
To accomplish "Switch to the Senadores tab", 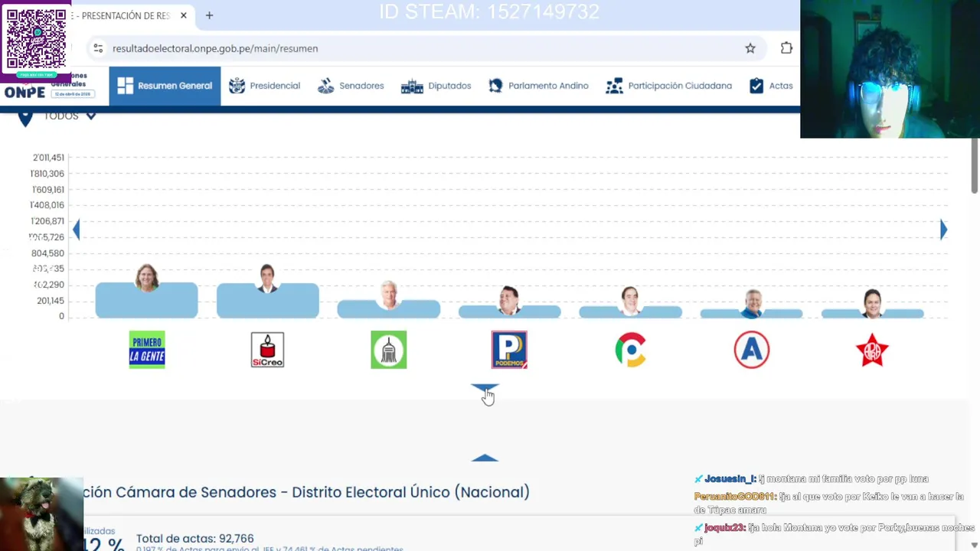I will [x=351, y=86].
